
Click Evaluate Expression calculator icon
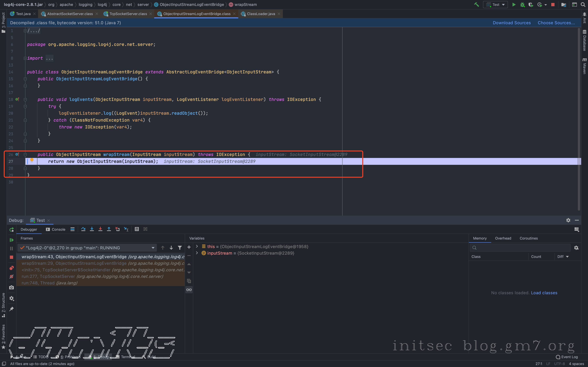(137, 229)
